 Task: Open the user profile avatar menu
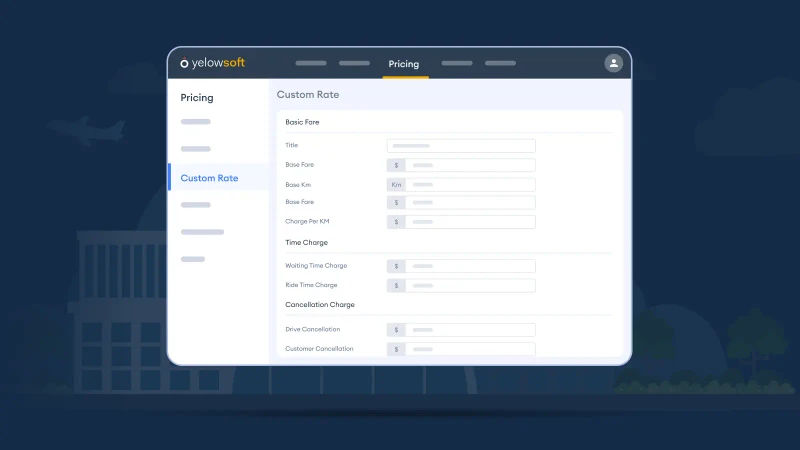click(613, 63)
